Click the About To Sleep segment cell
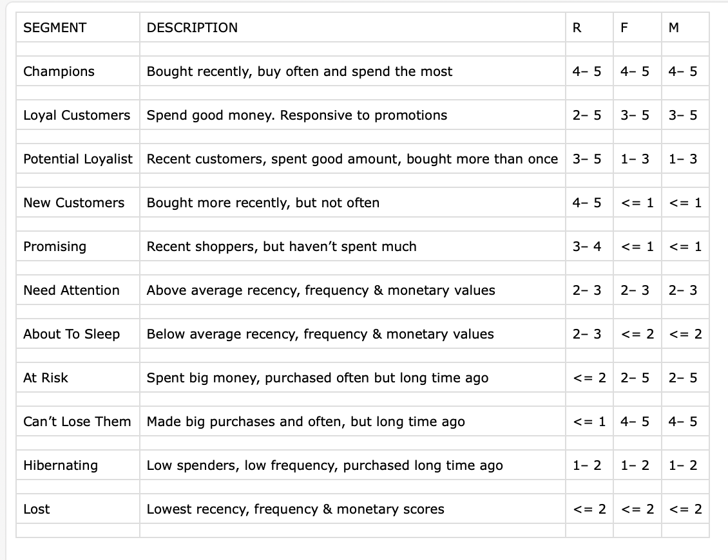Image resolution: width=728 pixels, height=560 pixels. point(72,334)
